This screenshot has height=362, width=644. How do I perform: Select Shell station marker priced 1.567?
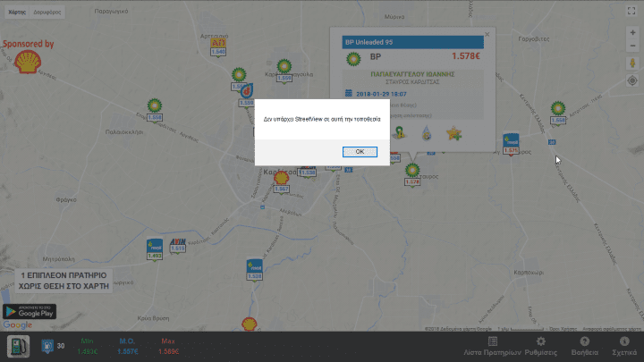(282, 182)
